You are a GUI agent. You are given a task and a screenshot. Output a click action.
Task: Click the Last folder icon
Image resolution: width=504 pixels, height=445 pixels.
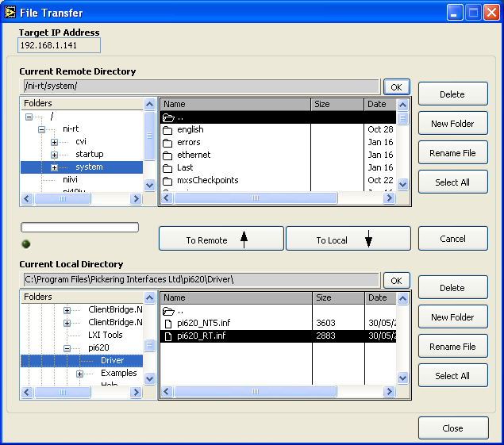[167, 167]
